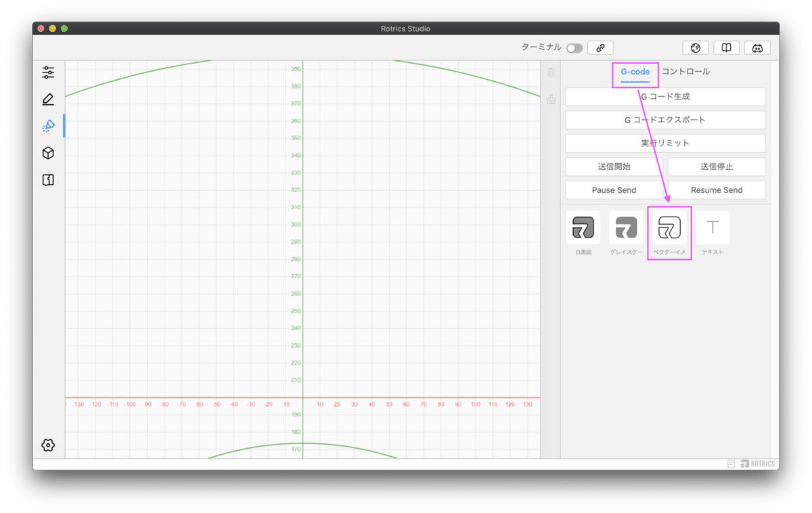Screen dimensions: 812x513
Task: Toggle the ターミナル terminal switch
Action: 574,48
